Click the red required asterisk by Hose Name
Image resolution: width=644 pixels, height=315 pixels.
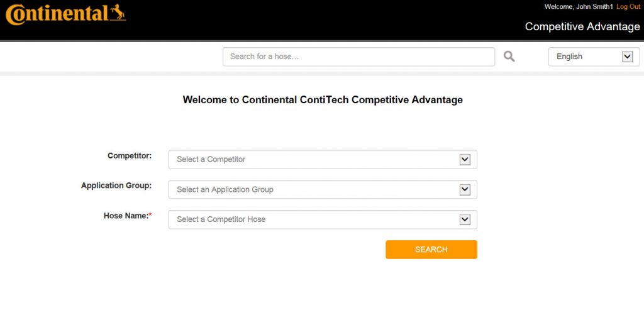pyautogui.click(x=150, y=216)
